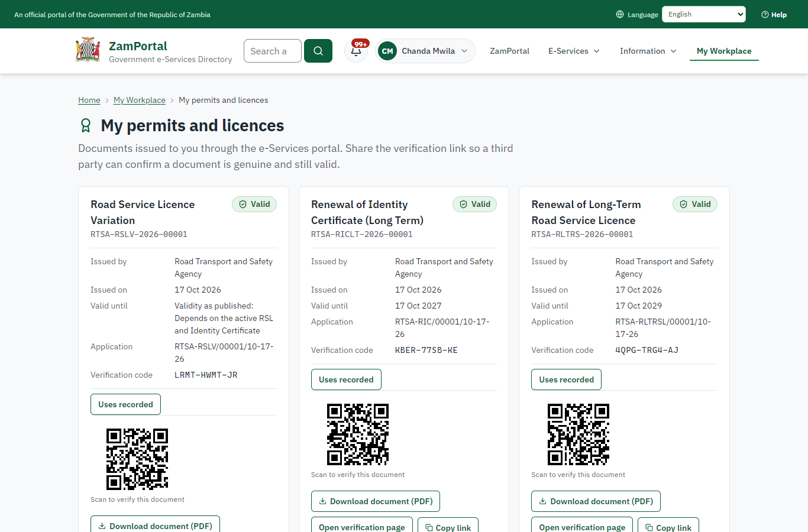
Task: Open verification page for Long-Term Licence
Action: coord(582,526)
